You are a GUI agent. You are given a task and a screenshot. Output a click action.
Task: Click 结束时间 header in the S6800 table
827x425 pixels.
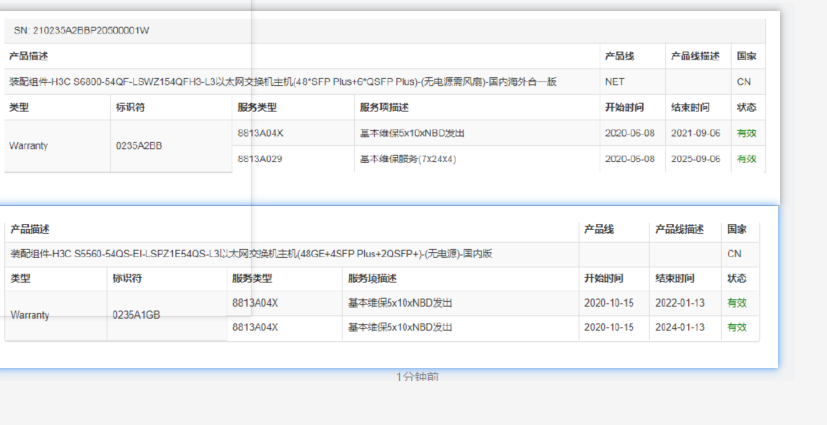point(690,108)
